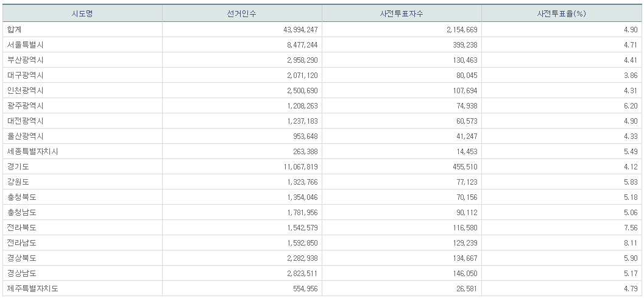Select the 합계 row label
Viewport: 644px width, 298px height.
15,29
